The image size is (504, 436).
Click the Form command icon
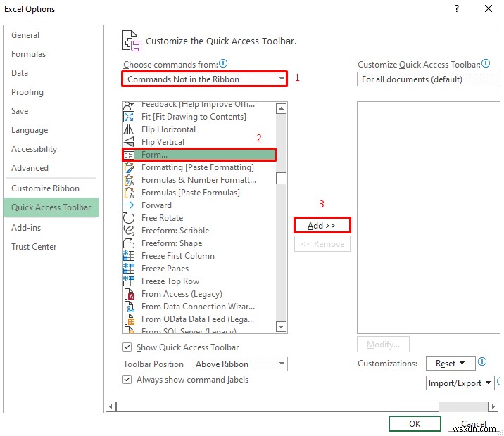(x=129, y=155)
